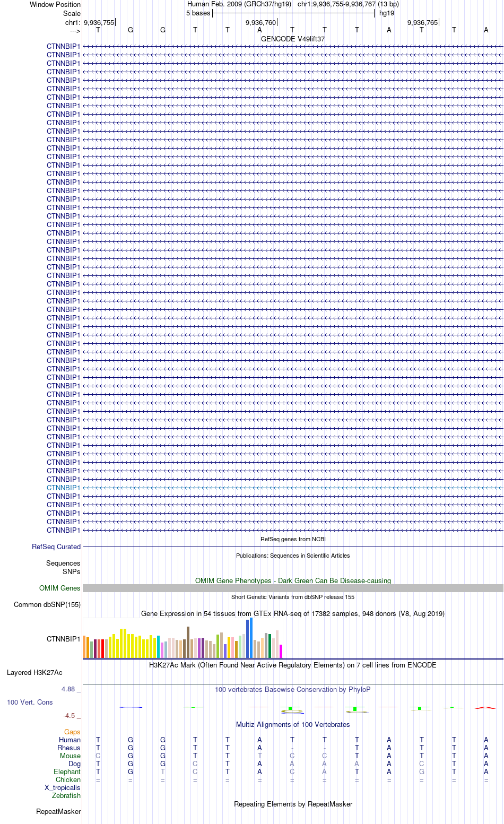504x824 pixels.
Task: Click the Sequences SNPs side label
Action: point(63,567)
